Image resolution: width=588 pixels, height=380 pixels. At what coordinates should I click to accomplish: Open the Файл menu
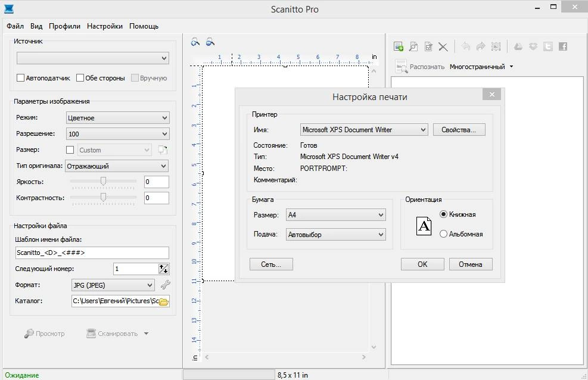coord(15,26)
